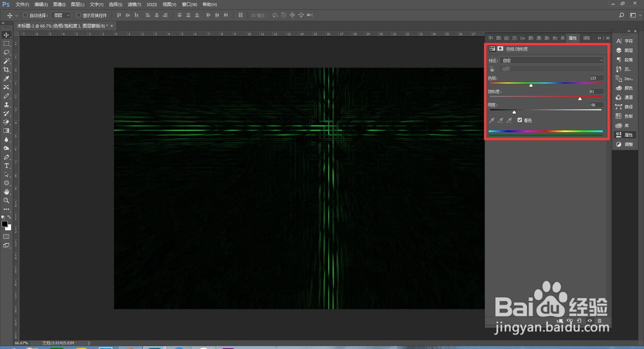This screenshot has width=644, height=349.
Task: Select the Zoom tool
Action: point(6,200)
